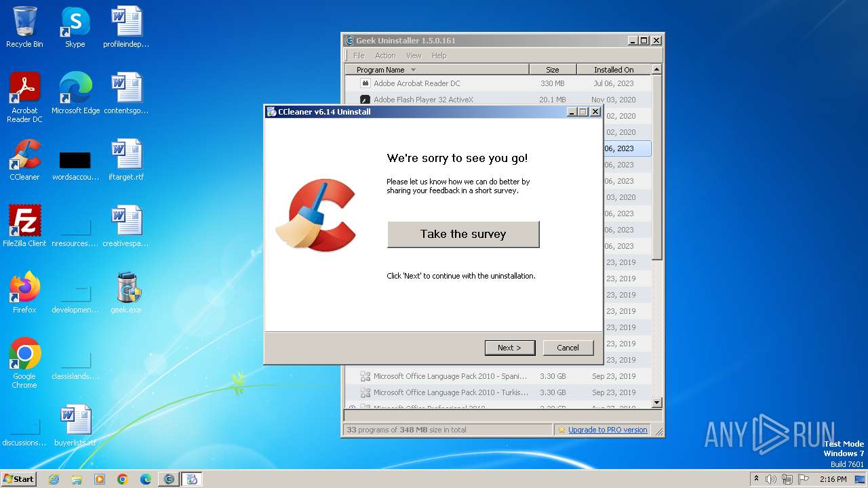Open volume control in system tray
Viewport: 868px width, 488px height.
click(771, 479)
